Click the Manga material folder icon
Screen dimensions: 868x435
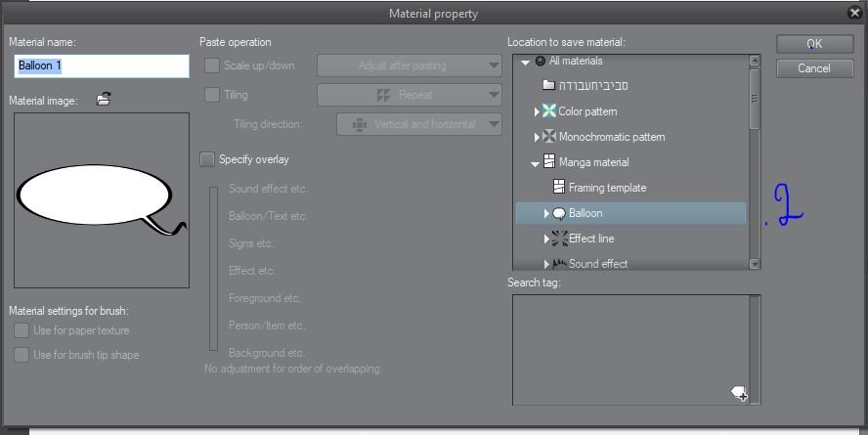tap(549, 162)
